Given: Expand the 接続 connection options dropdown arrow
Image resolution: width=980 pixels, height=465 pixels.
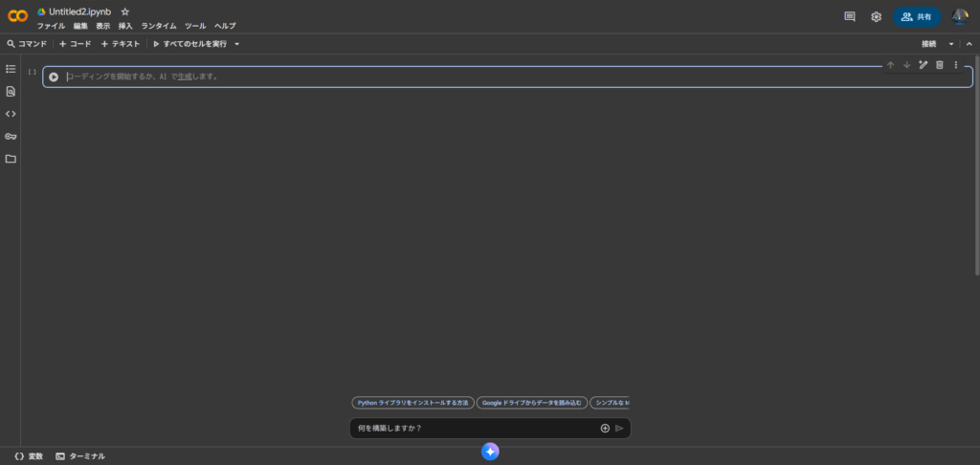Looking at the screenshot, I should click(x=951, y=44).
